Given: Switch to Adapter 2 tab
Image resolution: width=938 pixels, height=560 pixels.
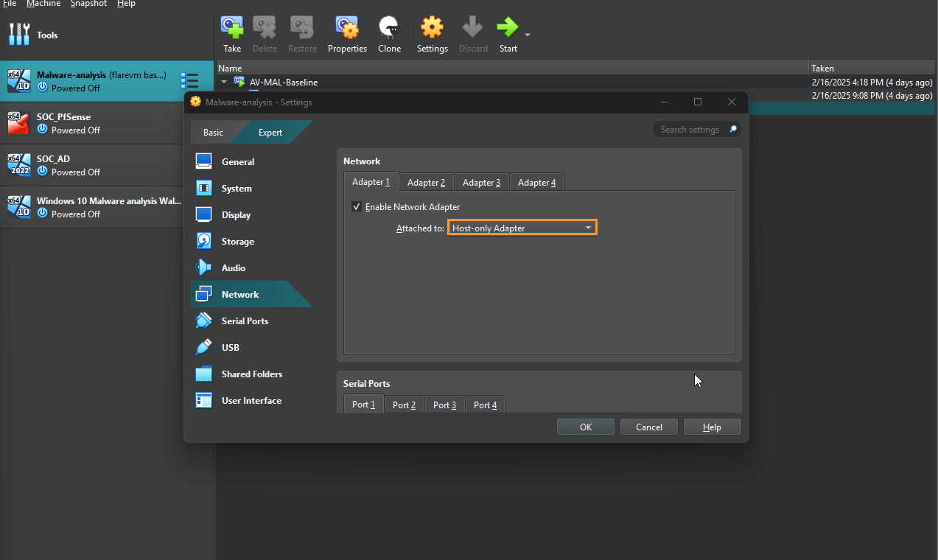Looking at the screenshot, I should tap(426, 182).
